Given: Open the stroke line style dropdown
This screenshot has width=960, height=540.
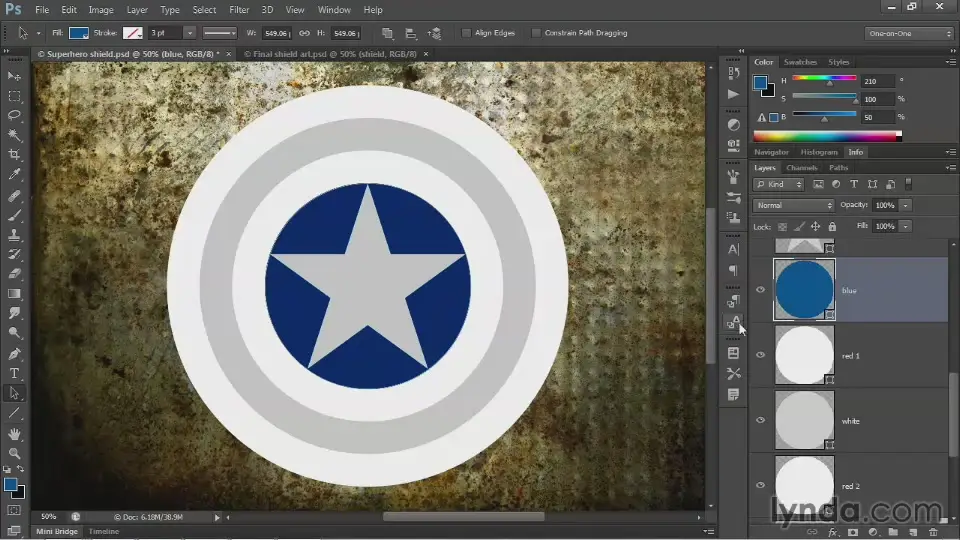Looking at the screenshot, I should 219,33.
